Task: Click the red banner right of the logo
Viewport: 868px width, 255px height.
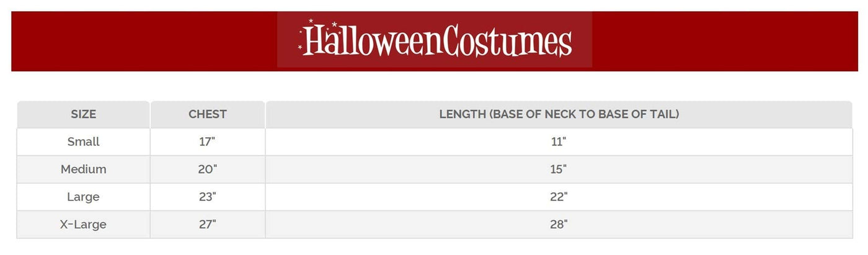Action: tap(724, 41)
